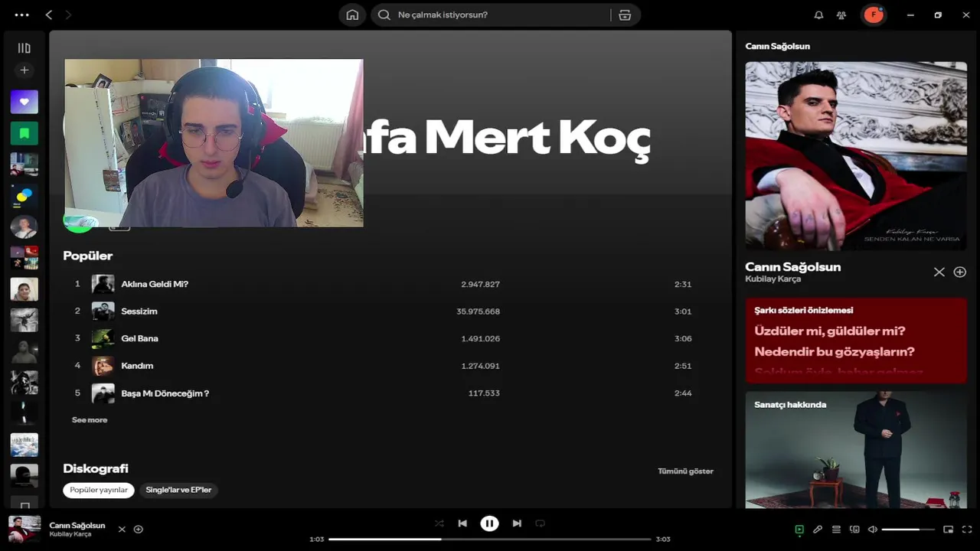Click the now-playing cover in bottom bar

[x=24, y=529]
